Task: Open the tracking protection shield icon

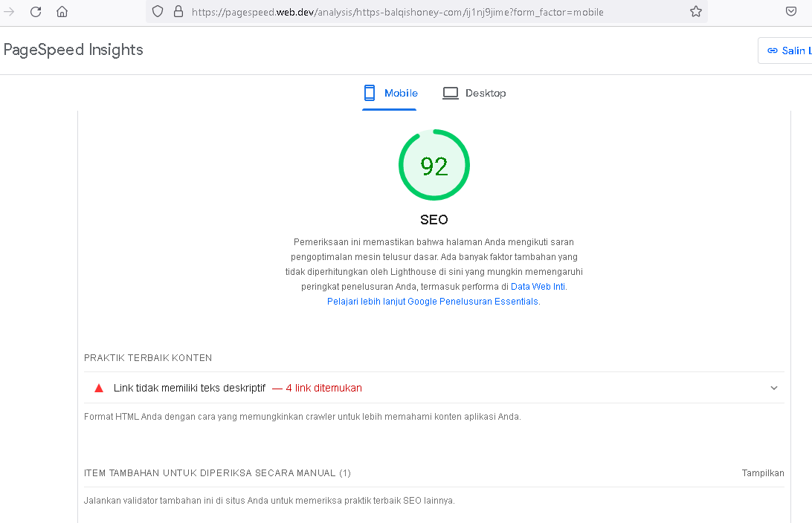Action: 157,12
